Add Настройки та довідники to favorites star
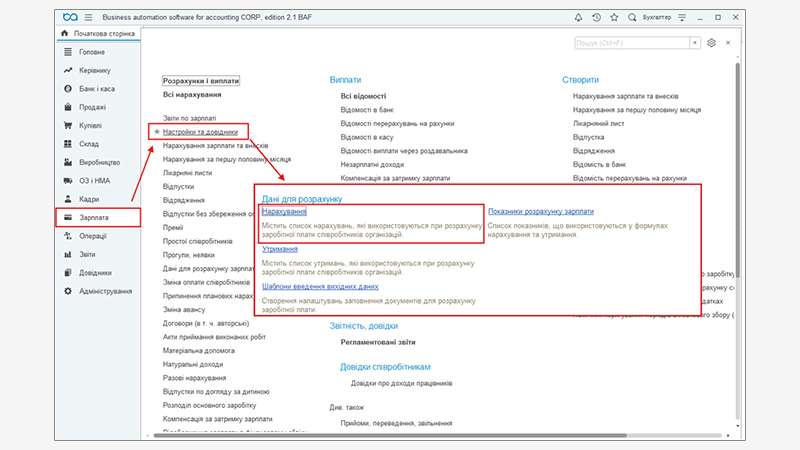Image resolution: width=800 pixels, height=450 pixels. 156,132
